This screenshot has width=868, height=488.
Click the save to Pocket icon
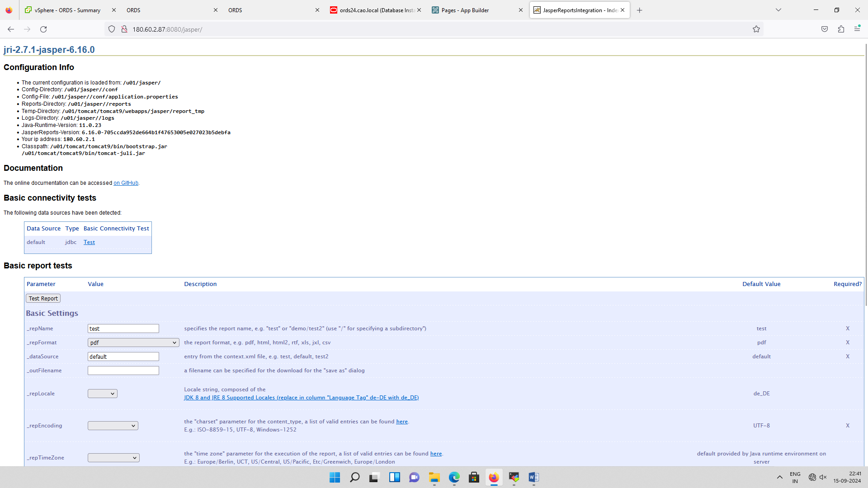click(825, 29)
